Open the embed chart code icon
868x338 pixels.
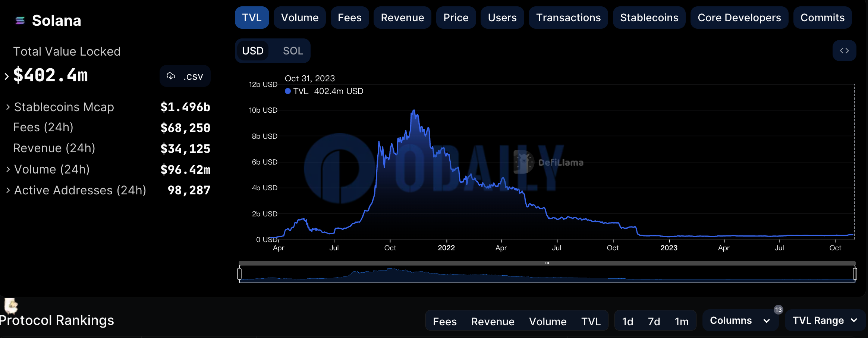(844, 51)
